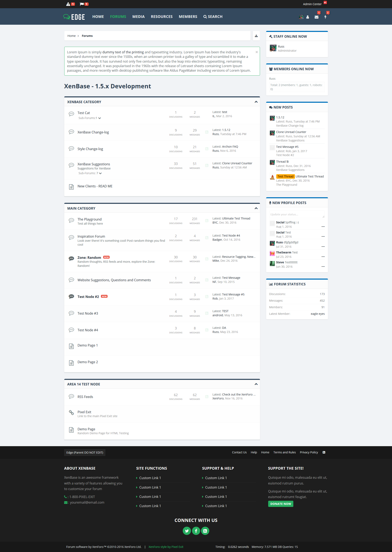The width and height of the screenshot is (392, 552).
Task: Open SEARCH in the navigation bar
Action: pyautogui.click(x=213, y=17)
